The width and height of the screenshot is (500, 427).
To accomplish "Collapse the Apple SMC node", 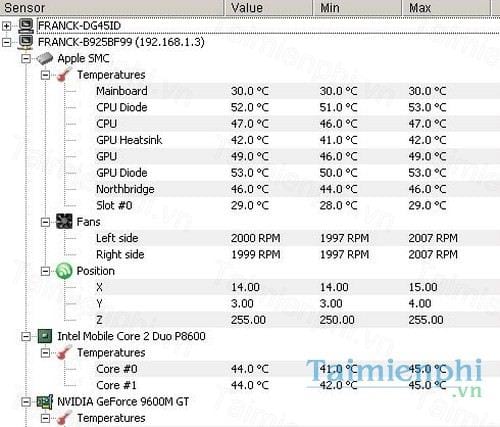I will click(x=26, y=58).
